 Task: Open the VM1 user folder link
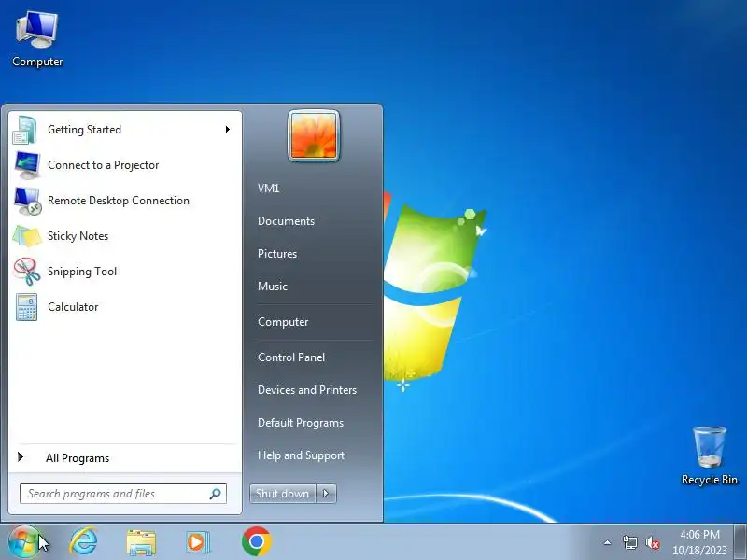point(268,189)
